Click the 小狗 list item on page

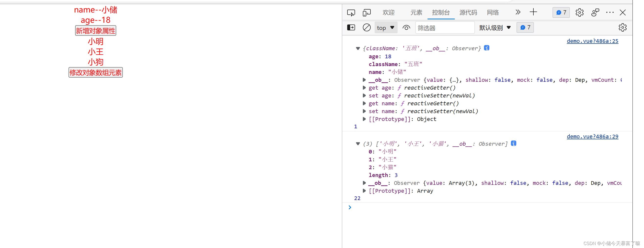click(x=95, y=62)
